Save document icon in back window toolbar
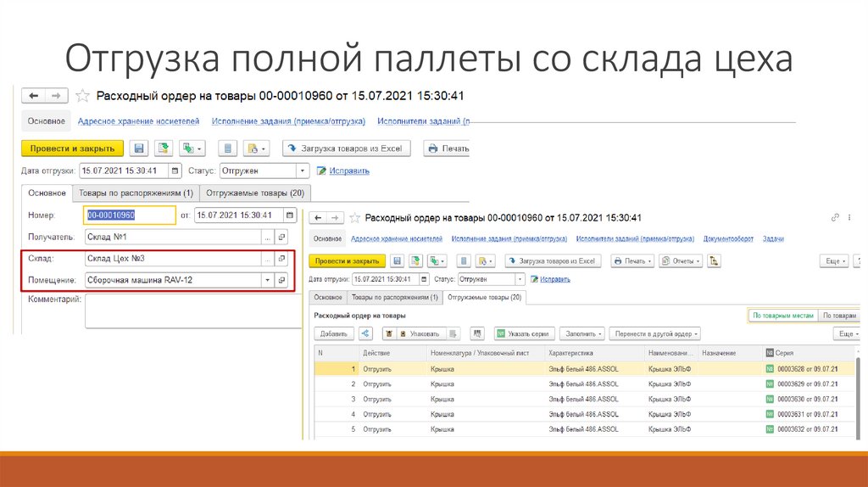The image size is (868, 487). point(139,148)
